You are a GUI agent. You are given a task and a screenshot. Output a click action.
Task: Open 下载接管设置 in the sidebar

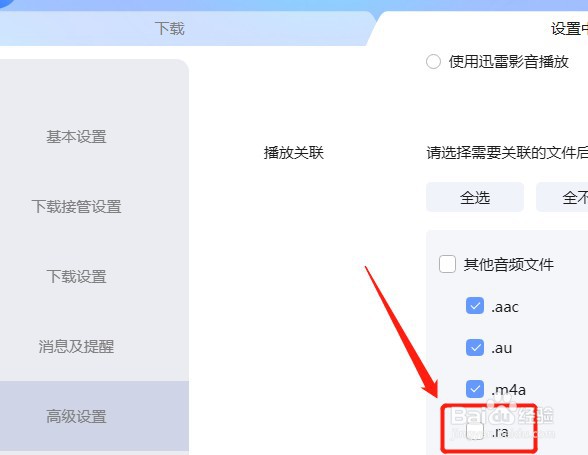pyautogui.click(x=76, y=206)
